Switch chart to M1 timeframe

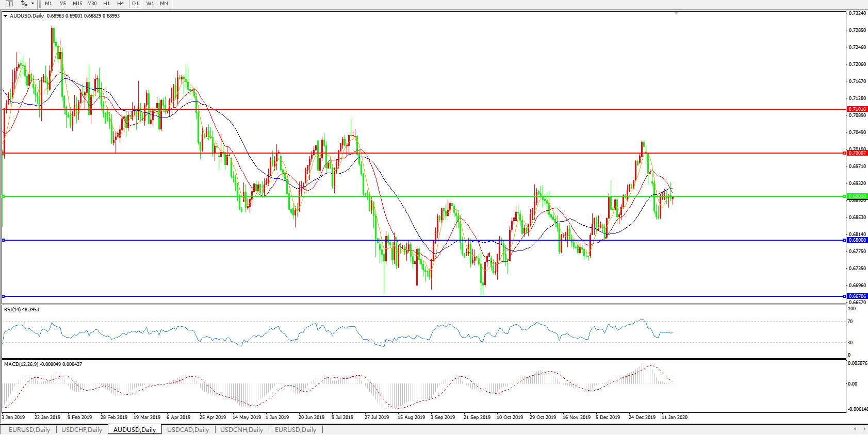pos(48,4)
